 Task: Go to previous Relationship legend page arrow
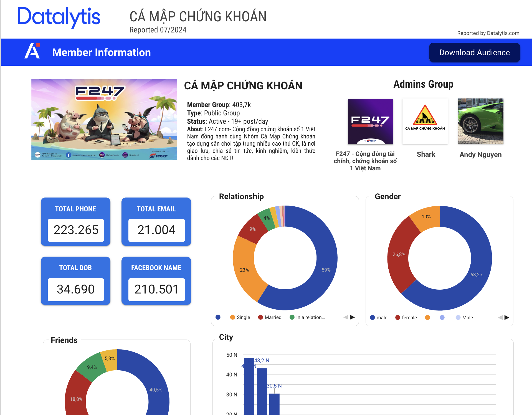(x=346, y=317)
